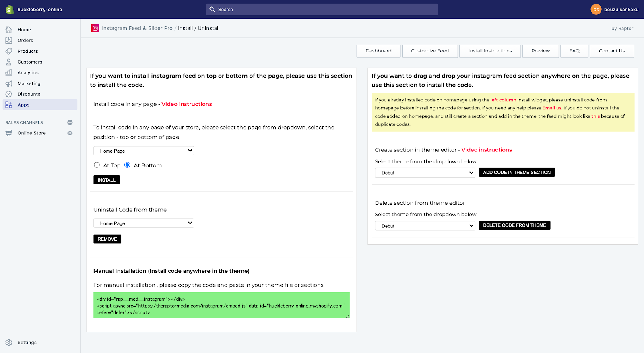Click the Discounts badge icon
The height and width of the screenshot is (353, 644).
coord(9,94)
